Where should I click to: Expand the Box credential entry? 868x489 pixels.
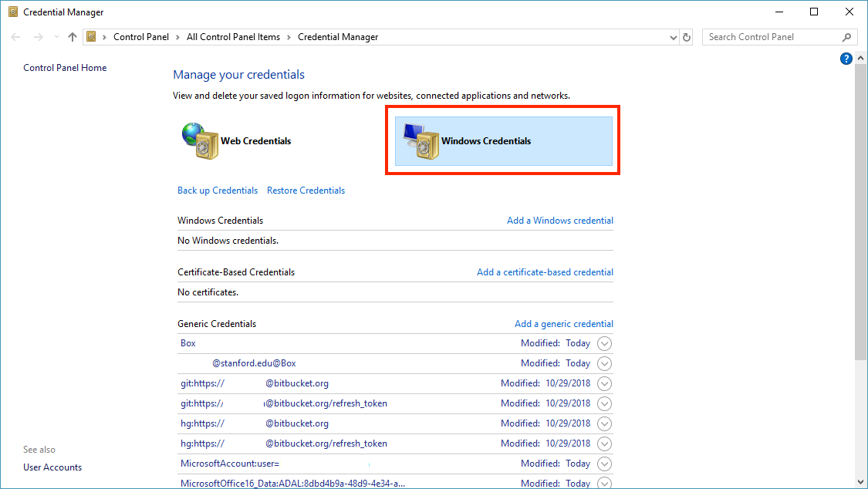605,343
